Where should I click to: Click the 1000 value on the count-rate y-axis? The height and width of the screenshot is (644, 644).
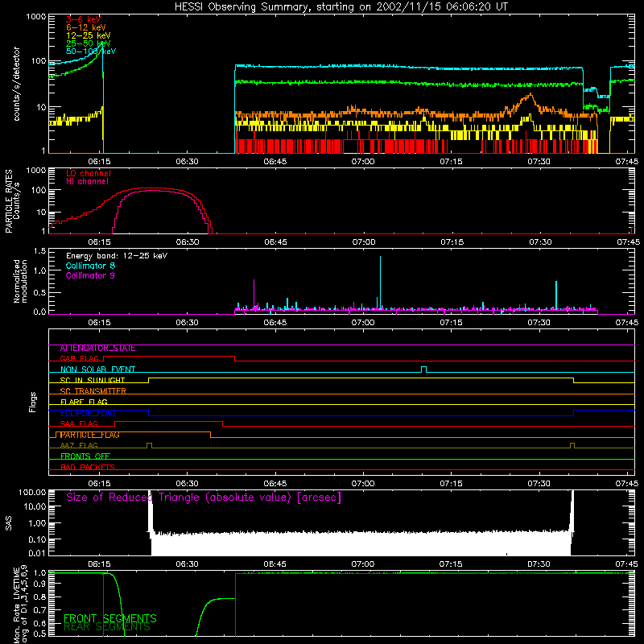[36, 17]
